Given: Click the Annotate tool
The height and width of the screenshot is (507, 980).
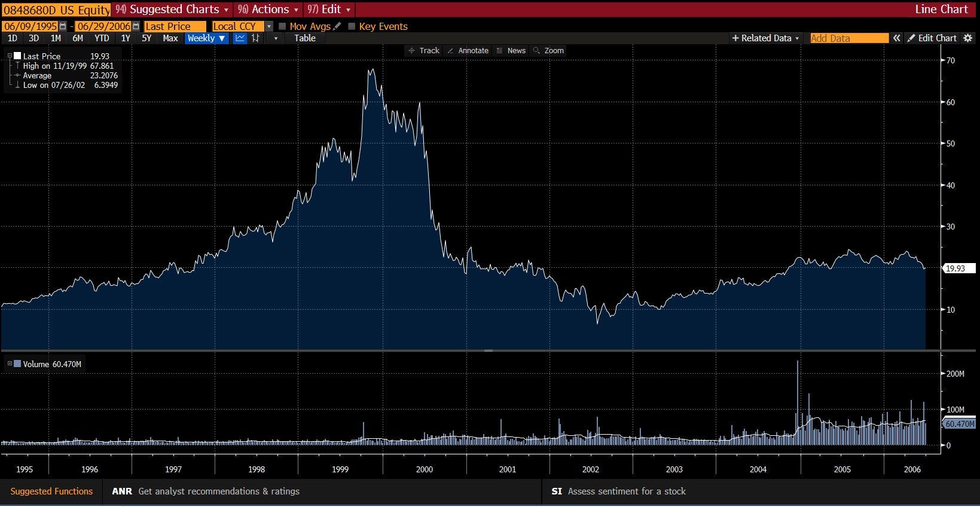Looking at the screenshot, I should coord(468,51).
